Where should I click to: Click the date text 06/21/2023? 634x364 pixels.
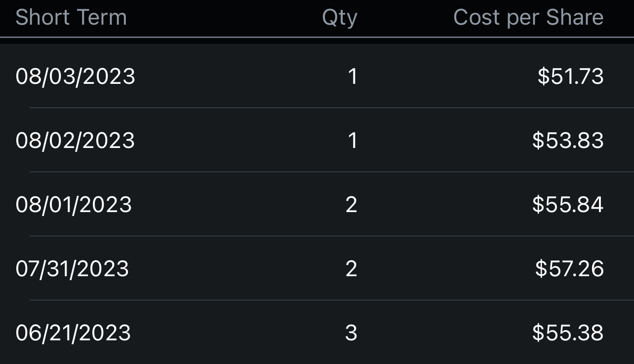click(73, 333)
